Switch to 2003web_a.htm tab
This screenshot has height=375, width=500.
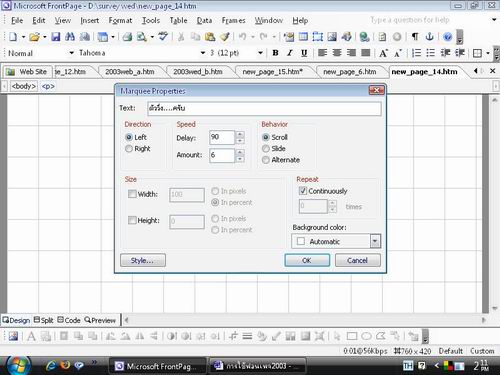click(x=130, y=72)
